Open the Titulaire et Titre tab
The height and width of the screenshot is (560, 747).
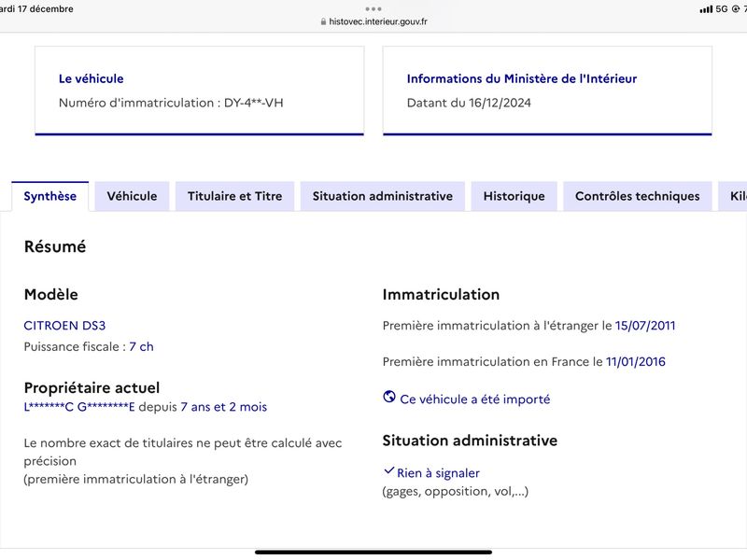click(x=235, y=196)
